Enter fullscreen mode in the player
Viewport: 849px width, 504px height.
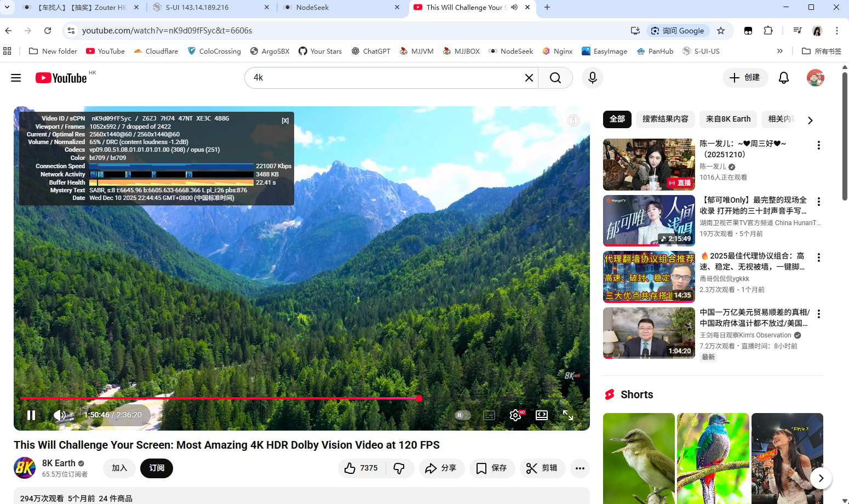pyautogui.click(x=568, y=415)
